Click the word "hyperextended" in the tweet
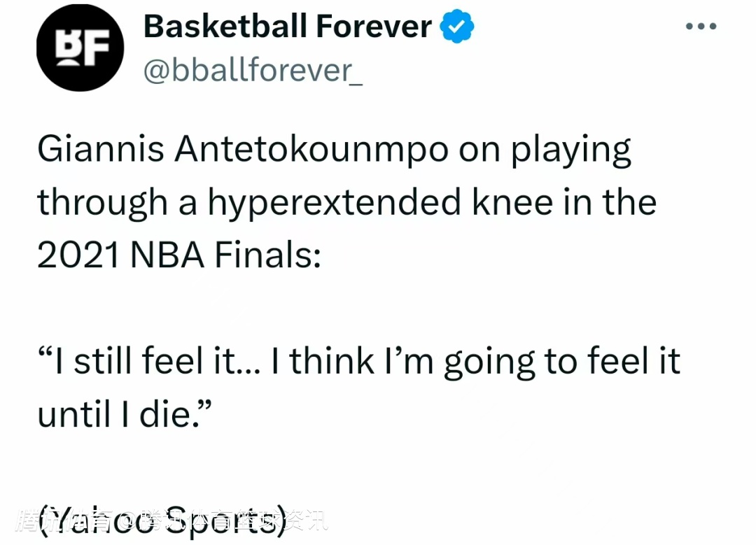This screenshot has width=756, height=545. [x=333, y=204]
